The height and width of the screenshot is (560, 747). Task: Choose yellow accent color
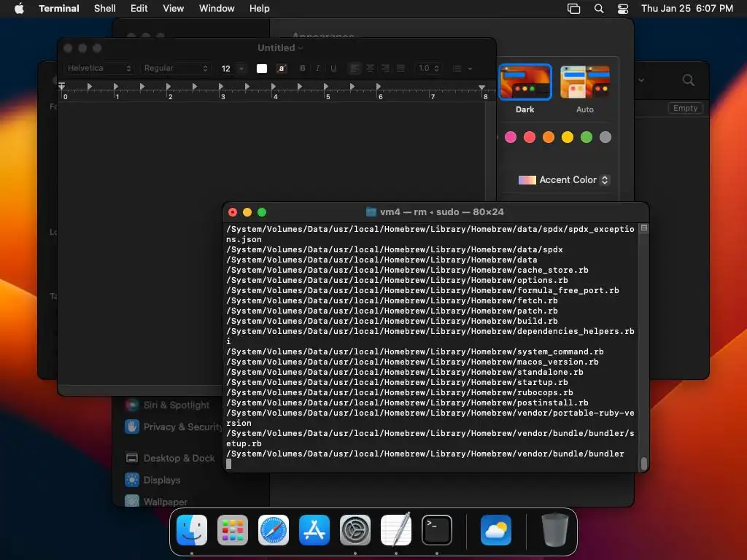(x=568, y=137)
